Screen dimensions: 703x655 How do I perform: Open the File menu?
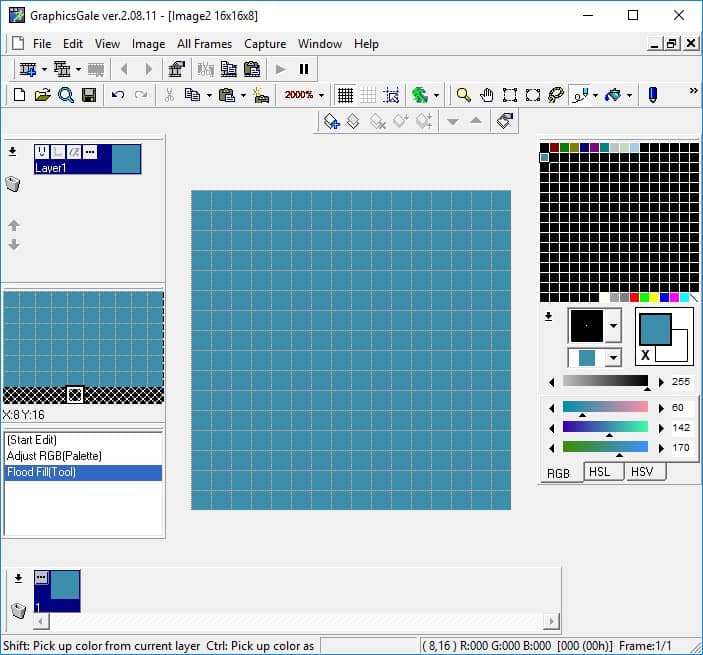42,44
